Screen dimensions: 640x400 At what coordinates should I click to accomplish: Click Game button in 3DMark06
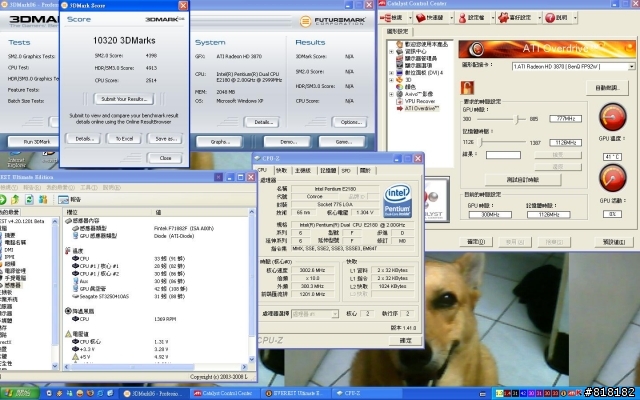(342, 142)
